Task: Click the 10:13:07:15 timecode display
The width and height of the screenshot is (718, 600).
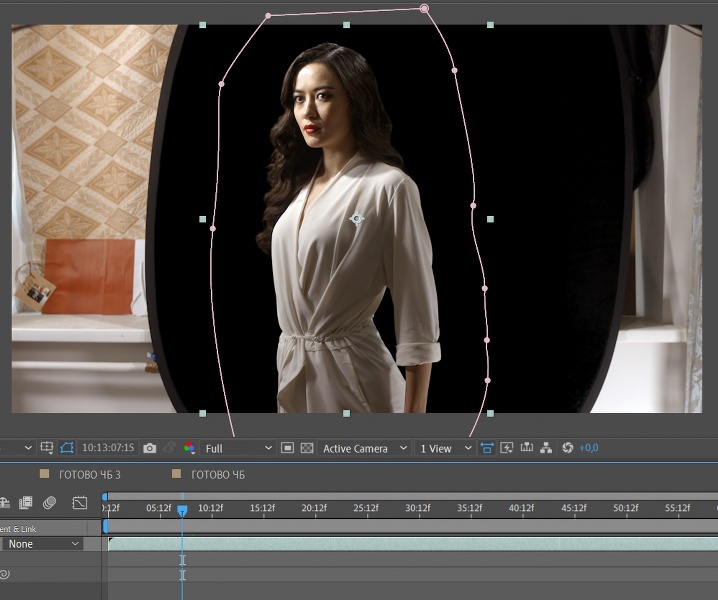Action: pyautogui.click(x=108, y=448)
